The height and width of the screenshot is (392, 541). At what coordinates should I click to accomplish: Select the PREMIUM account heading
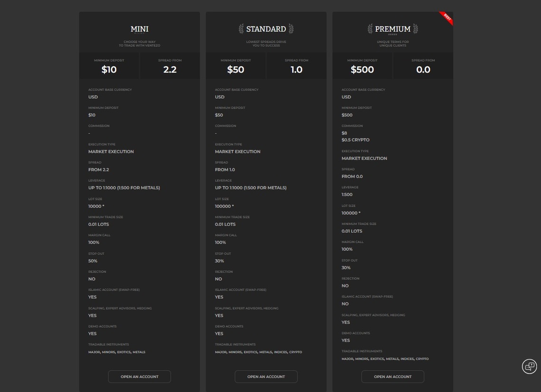pos(392,29)
